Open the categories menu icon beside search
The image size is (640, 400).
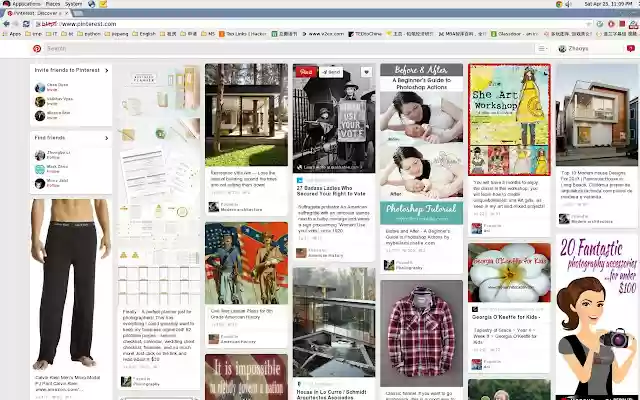(x=542, y=49)
